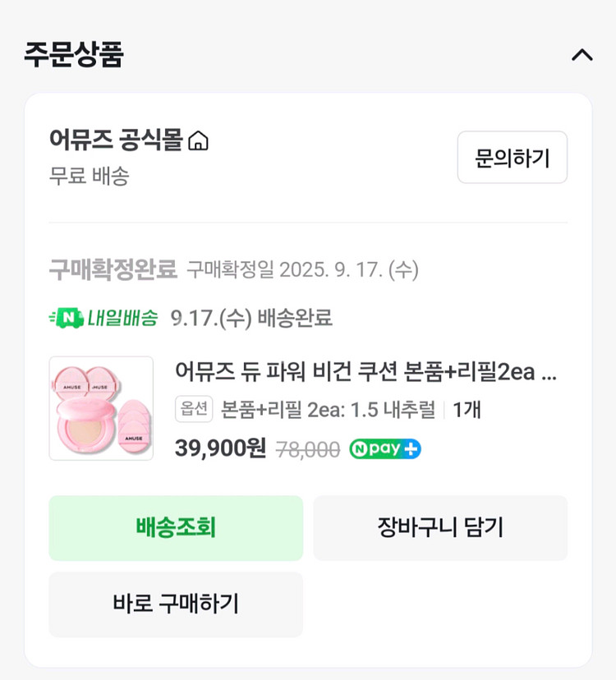Collapse the 주문상품 section chevron

[582, 55]
